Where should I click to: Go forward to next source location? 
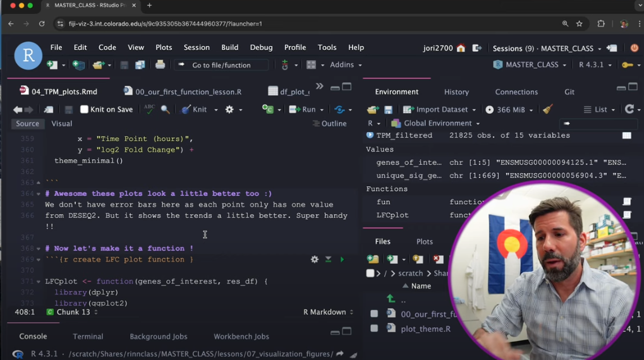click(28, 110)
